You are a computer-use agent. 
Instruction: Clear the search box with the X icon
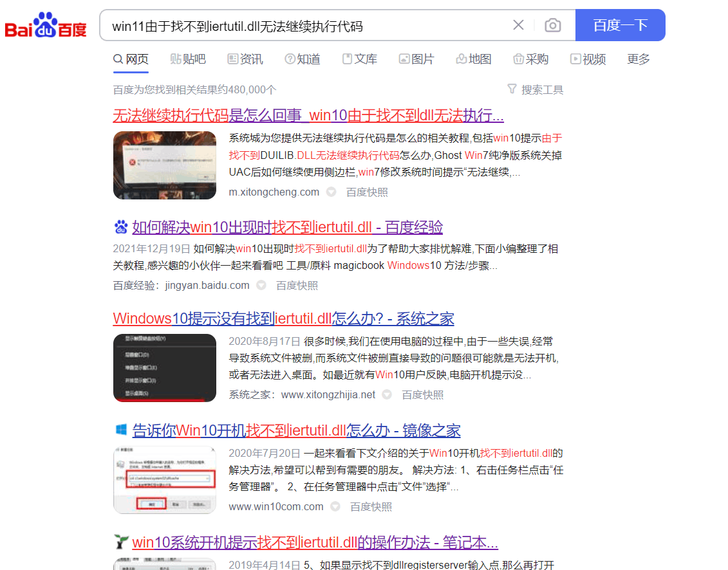(519, 25)
